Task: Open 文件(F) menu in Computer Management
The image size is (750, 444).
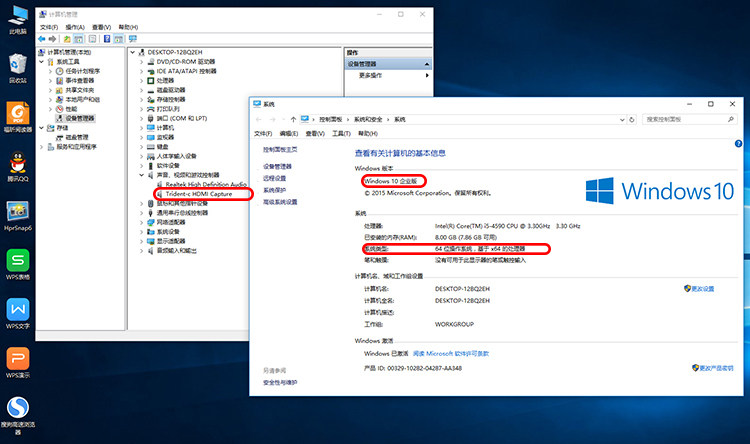Action: pos(49,27)
